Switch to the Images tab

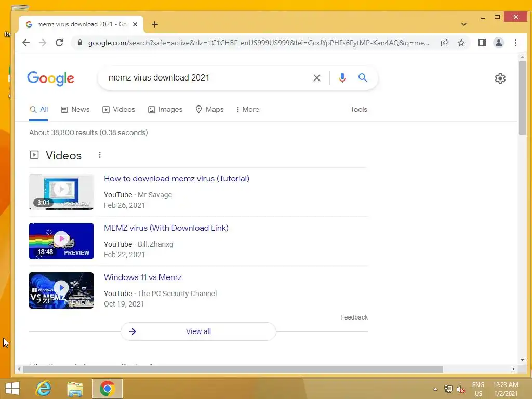(165, 109)
